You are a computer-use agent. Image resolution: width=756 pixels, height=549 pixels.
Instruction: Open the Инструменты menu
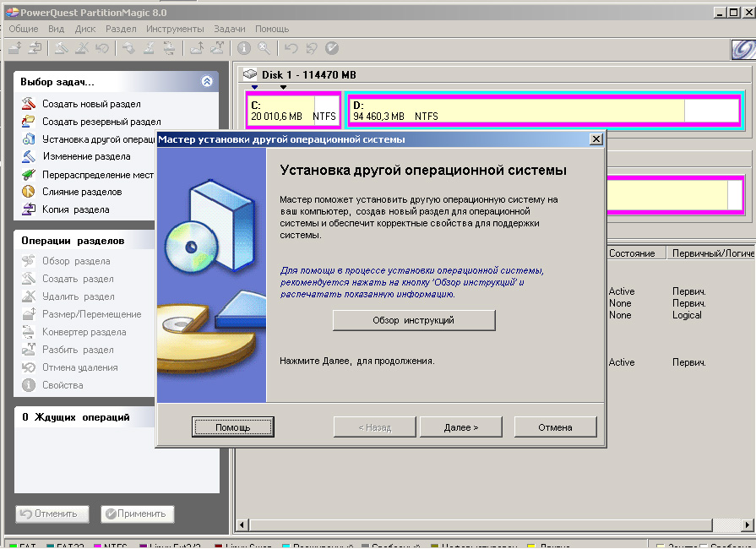click(175, 29)
